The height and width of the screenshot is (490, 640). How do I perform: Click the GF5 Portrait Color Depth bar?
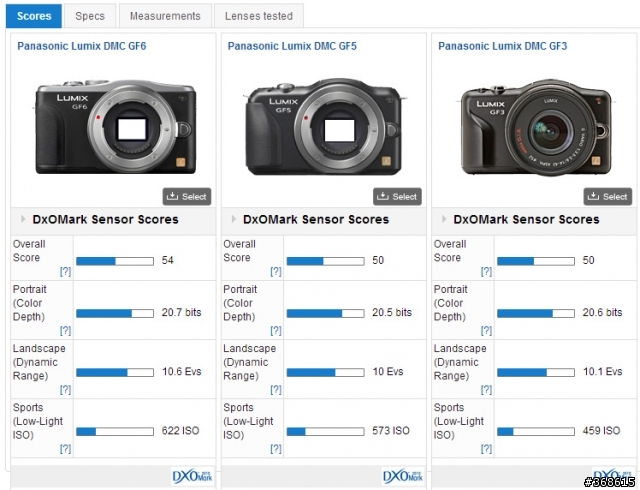click(325, 313)
